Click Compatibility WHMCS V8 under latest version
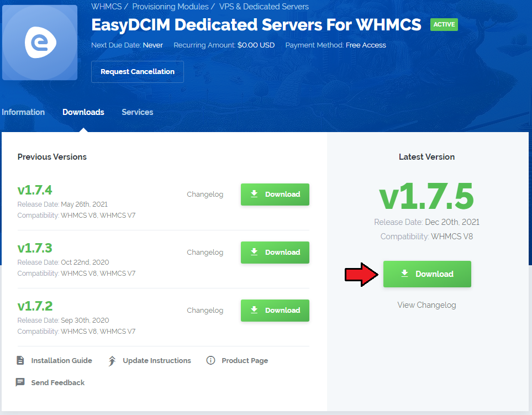The image size is (532, 415). pos(426,237)
